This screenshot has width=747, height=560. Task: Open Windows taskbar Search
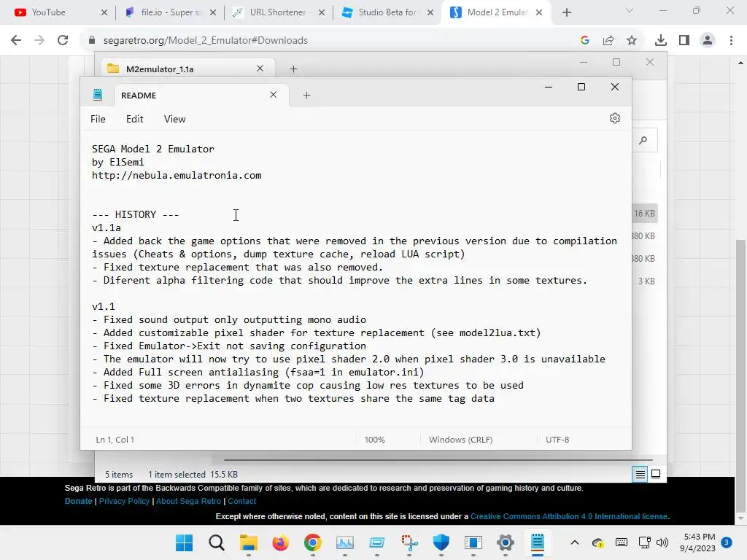click(x=216, y=542)
